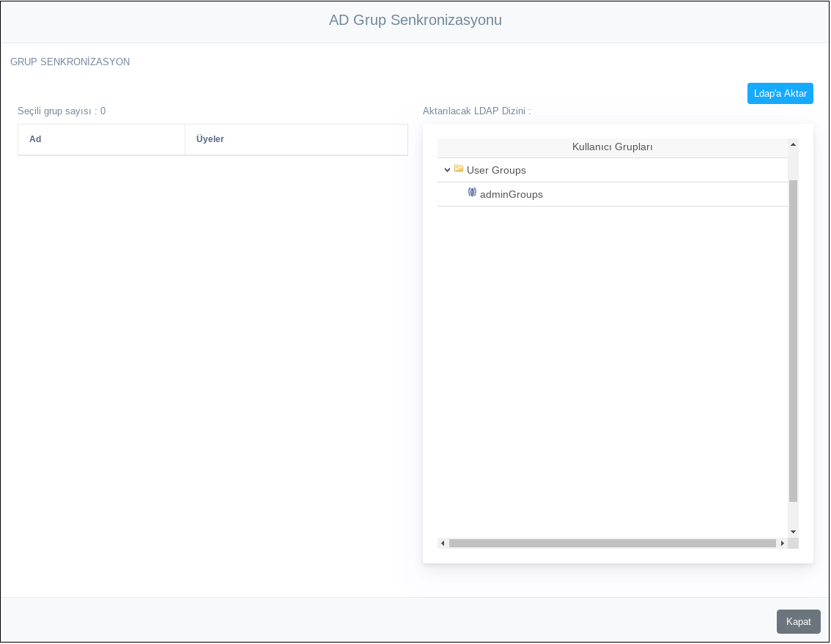Close the dialog with Kapat
This screenshot has width=831, height=644.
798,621
